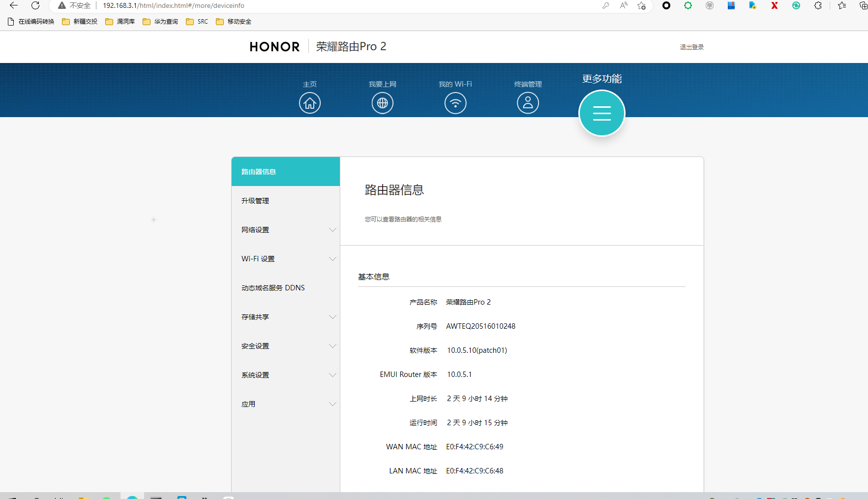This screenshot has height=499, width=868.
Task: Open 移动安全 bookmark folder
Action: 234,22
